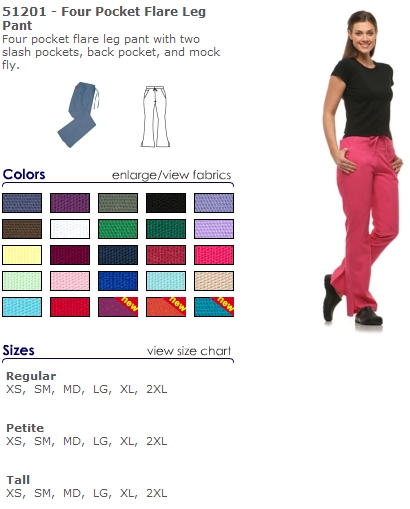Pick the new orange fabric swatch
Image resolution: width=410 pixels, height=509 pixels.
tap(166, 307)
